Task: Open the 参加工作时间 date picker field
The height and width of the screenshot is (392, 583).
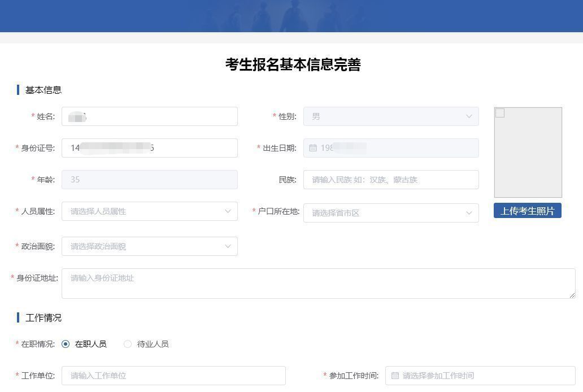Action: tap(480, 376)
